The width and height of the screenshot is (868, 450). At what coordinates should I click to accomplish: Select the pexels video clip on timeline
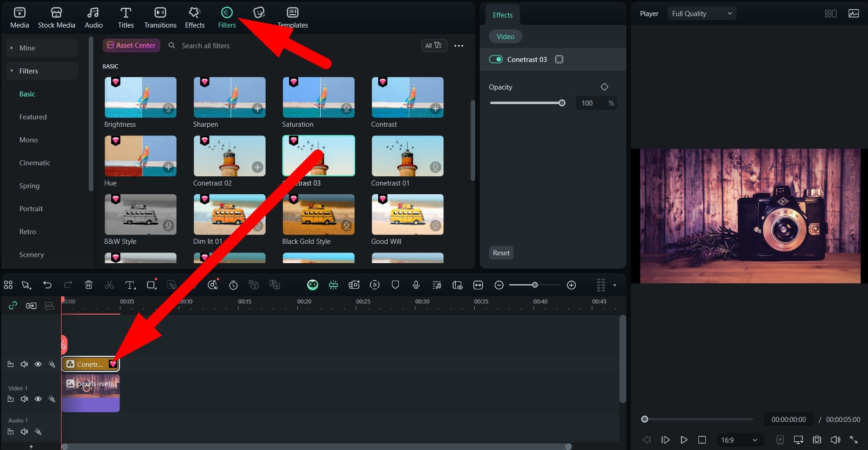point(91,393)
